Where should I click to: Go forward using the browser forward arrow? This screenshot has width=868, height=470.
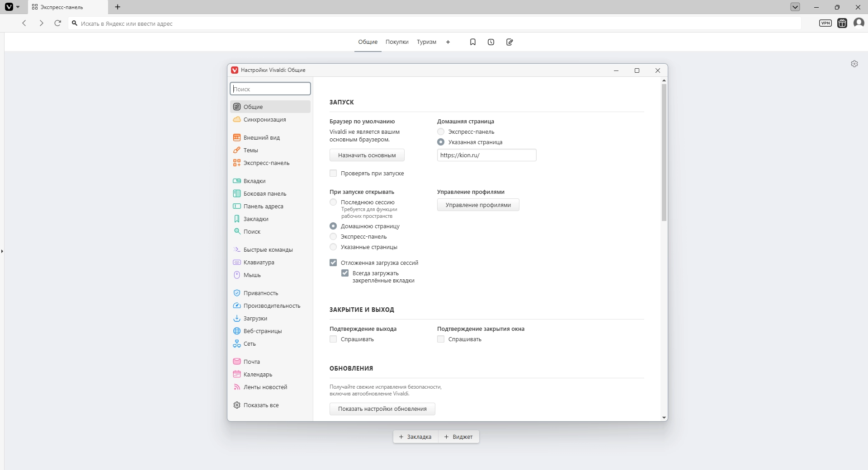[41, 23]
